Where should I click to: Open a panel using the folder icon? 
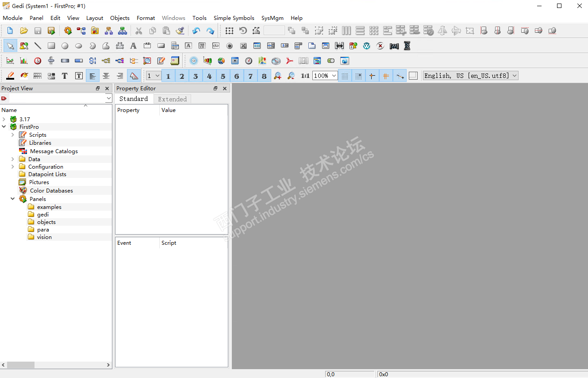(x=24, y=31)
